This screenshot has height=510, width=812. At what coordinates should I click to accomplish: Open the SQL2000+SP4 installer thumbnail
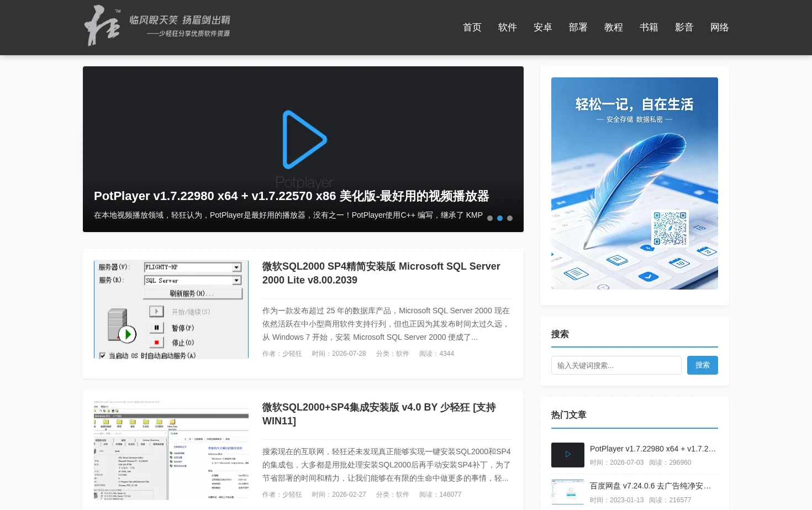171,450
